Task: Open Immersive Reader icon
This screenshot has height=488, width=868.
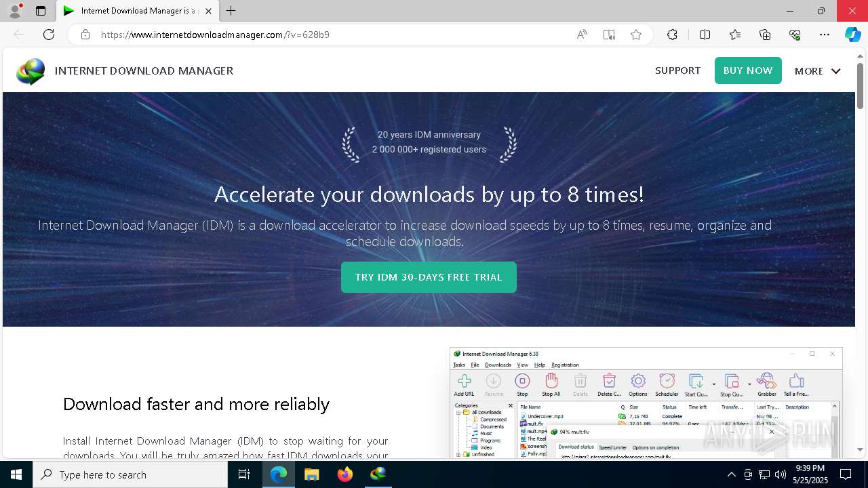Action: (609, 35)
